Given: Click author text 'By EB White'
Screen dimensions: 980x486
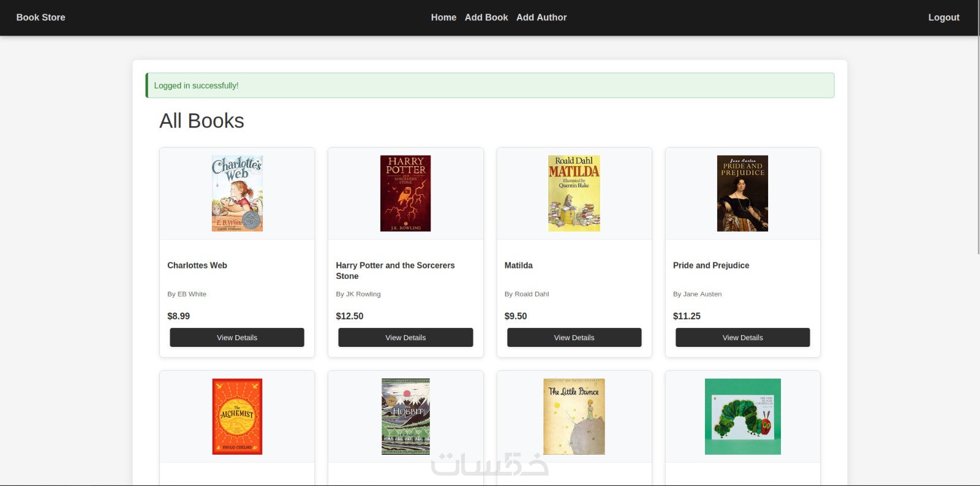Looking at the screenshot, I should [187, 294].
